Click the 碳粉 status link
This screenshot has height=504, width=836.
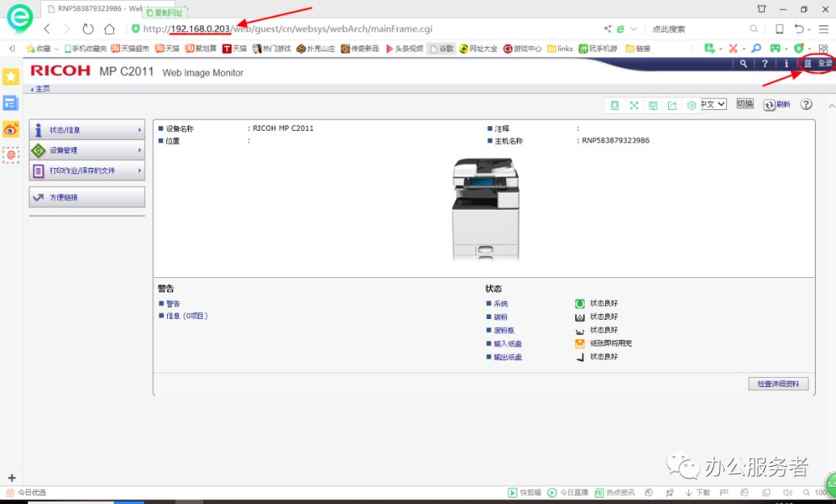(501, 317)
